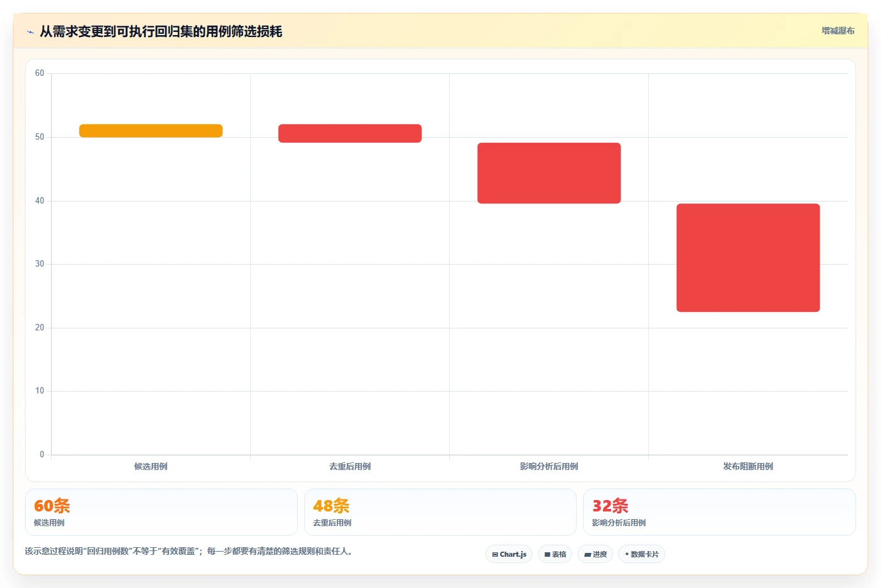Click the 增减瀑布 label in the header
The image size is (881, 588).
[x=838, y=31]
